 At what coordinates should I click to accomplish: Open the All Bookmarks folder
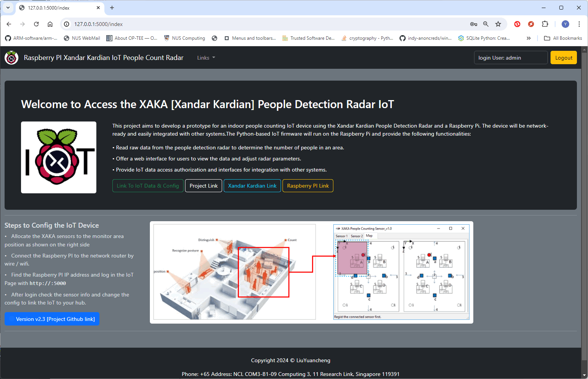[563, 38]
